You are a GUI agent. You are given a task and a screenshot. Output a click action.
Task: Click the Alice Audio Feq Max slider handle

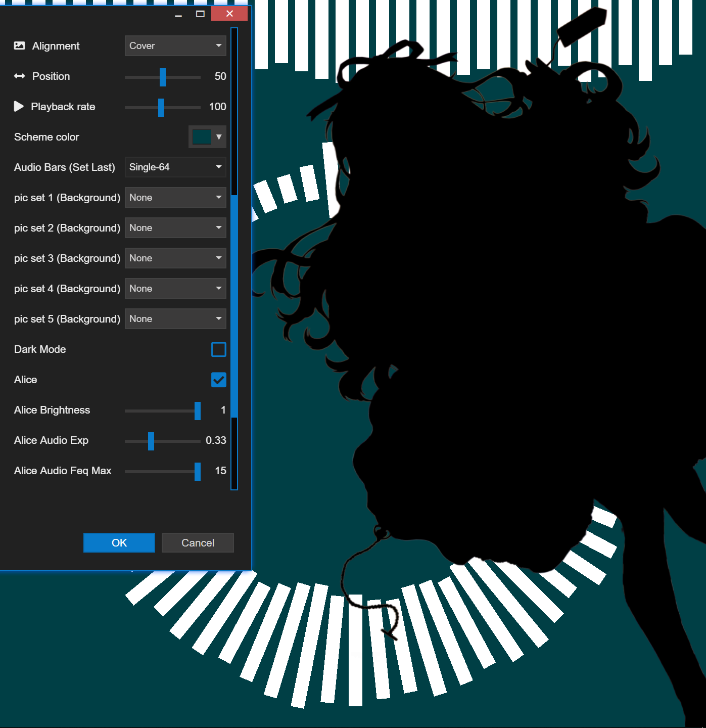(198, 472)
